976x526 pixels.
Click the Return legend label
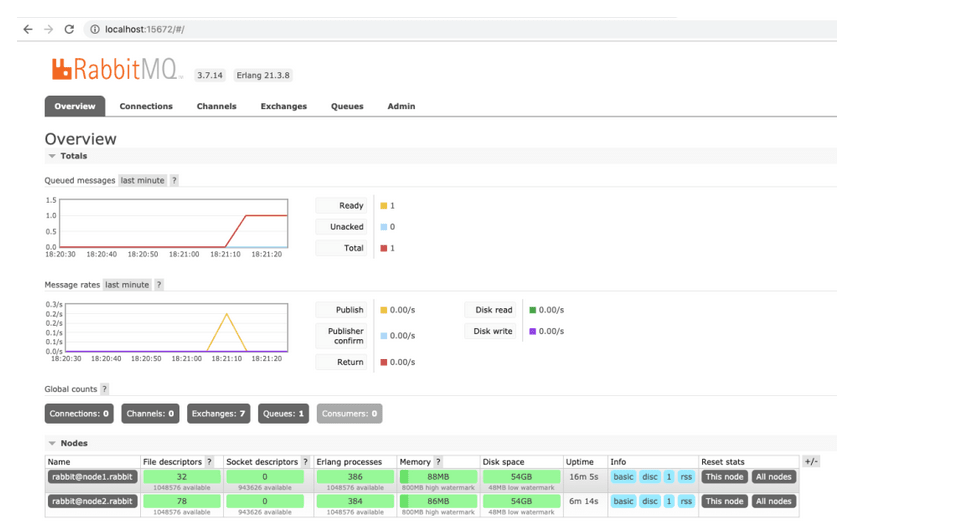tap(341, 362)
